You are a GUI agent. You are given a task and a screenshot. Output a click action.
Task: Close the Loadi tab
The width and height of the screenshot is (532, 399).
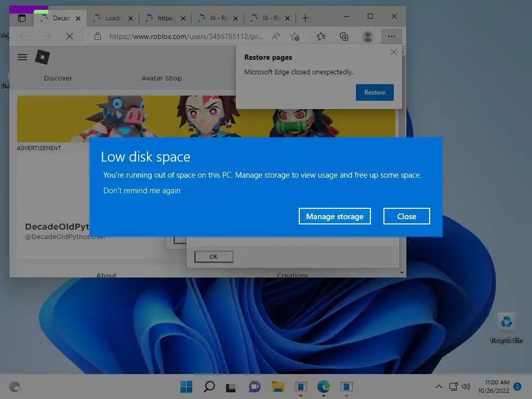click(130, 18)
